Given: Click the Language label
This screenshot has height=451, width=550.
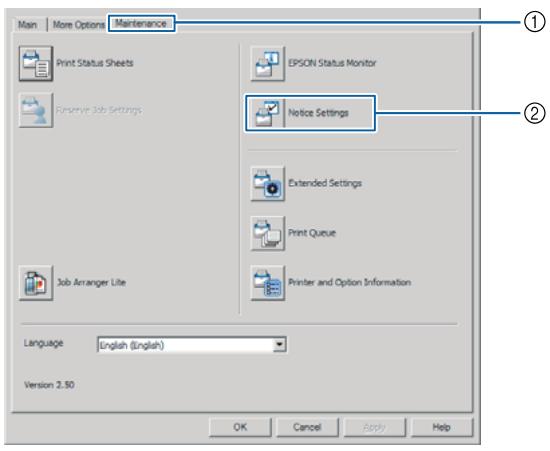Looking at the screenshot, I should (43, 343).
